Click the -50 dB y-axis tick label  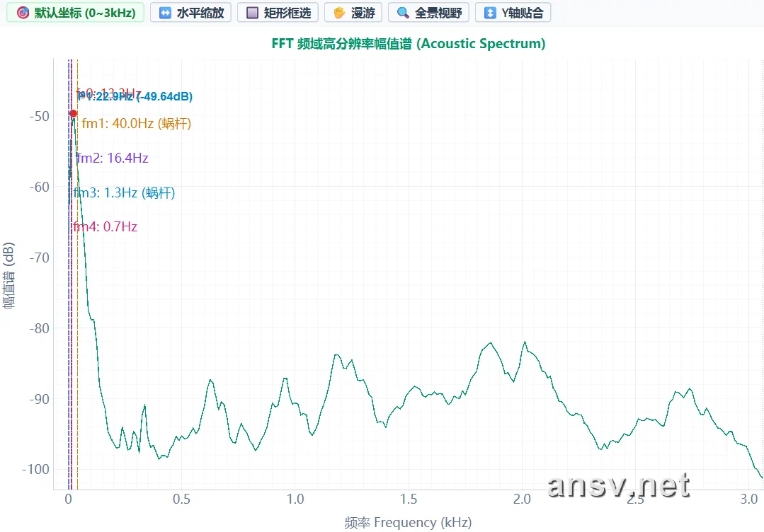click(x=39, y=116)
